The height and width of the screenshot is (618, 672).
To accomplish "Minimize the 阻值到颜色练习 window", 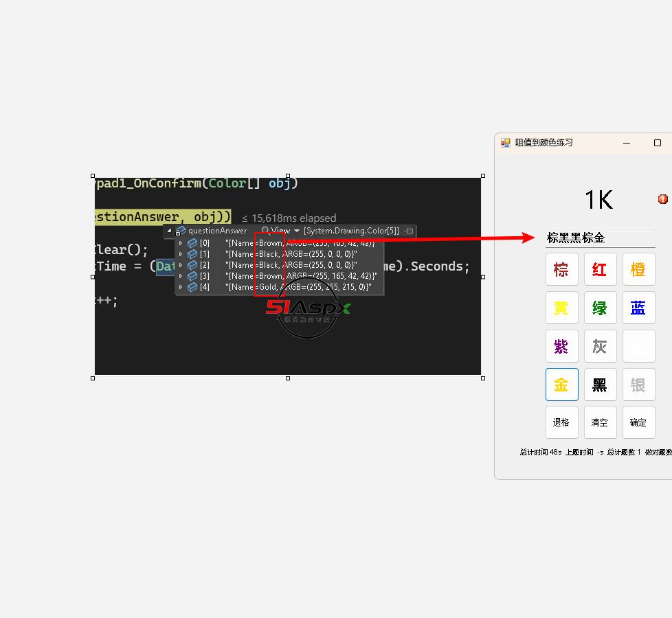I will click(627, 143).
